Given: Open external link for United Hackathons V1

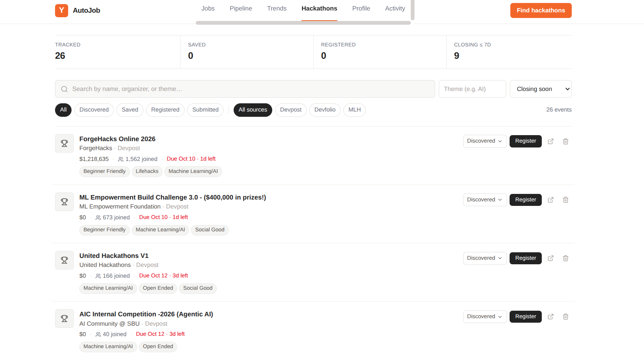Looking at the screenshot, I should [550, 258].
